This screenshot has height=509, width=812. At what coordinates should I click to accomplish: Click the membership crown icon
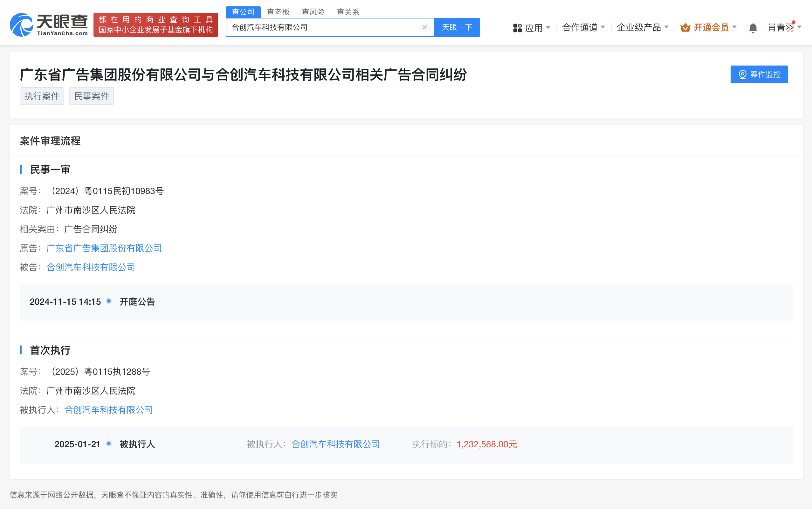685,28
